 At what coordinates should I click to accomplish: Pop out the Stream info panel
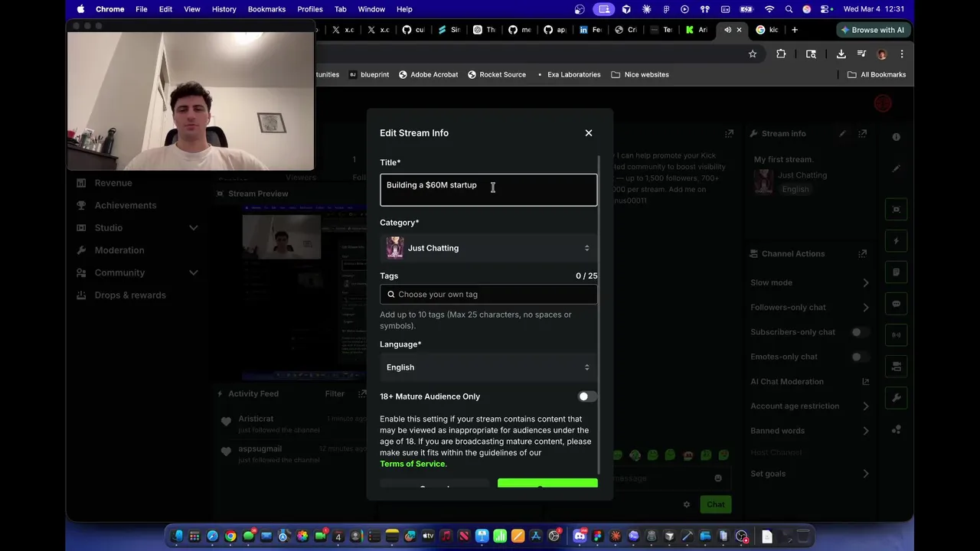tap(863, 133)
